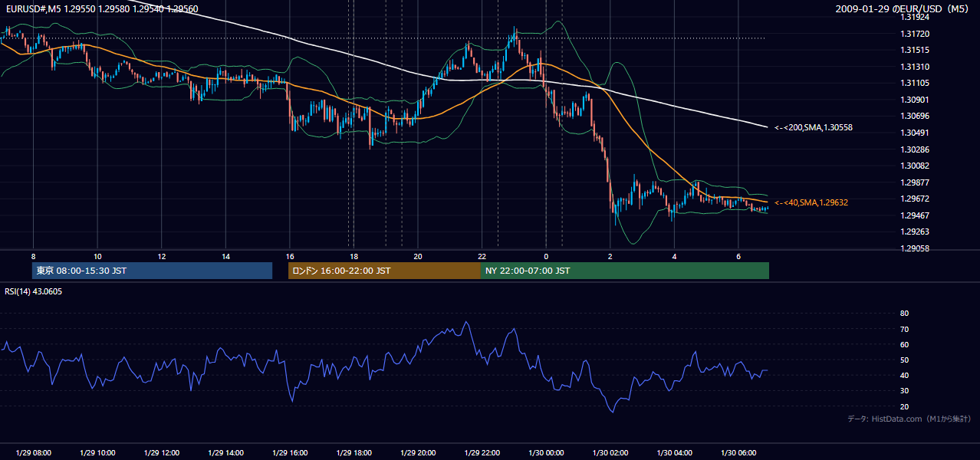Click the 東京 08:00-15:30 JST session bar
Image resolution: width=980 pixels, height=460 pixels.
(152, 271)
